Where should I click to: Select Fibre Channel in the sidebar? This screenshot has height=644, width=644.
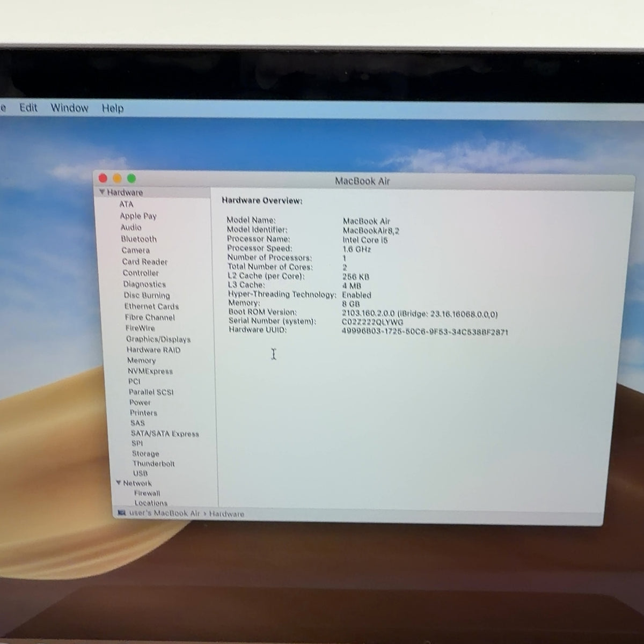coord(150,317)
